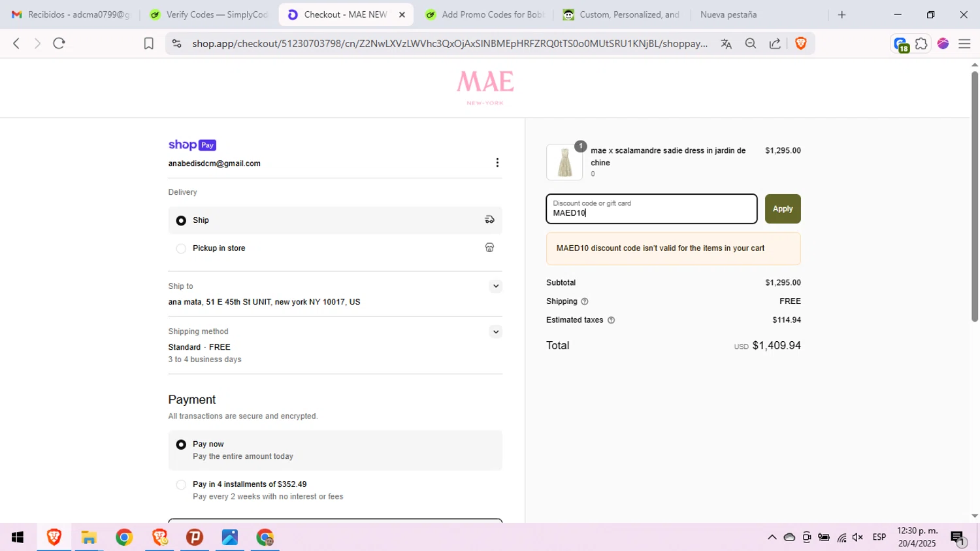Click the Shop Pay logo

pos(192,145)
